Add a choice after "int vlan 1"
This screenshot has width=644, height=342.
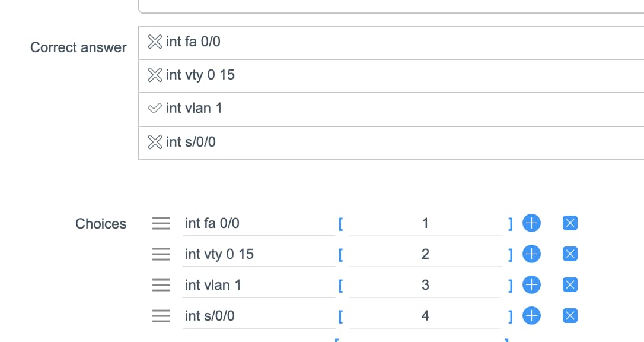tap(532, 284)
